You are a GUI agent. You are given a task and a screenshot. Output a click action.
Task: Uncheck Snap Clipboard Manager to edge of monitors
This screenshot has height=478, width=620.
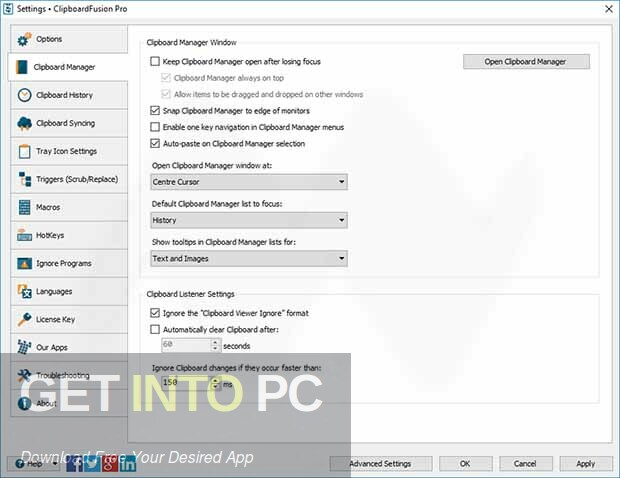point(155,111)
